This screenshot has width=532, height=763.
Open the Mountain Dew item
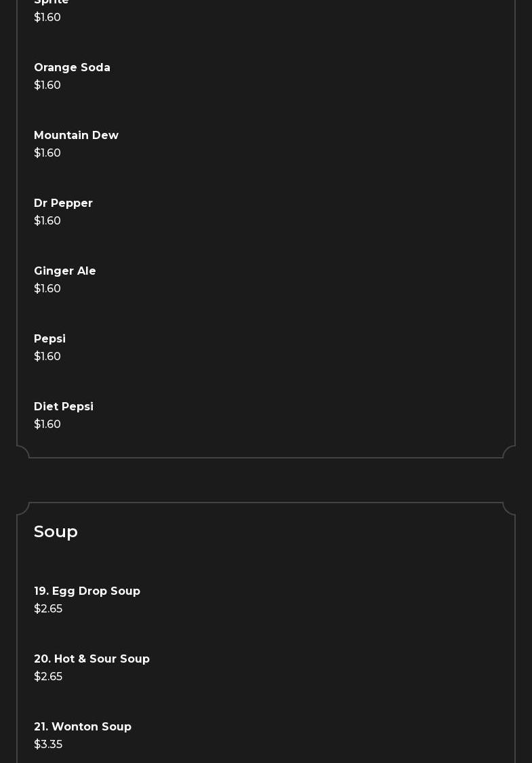(76, 136)
